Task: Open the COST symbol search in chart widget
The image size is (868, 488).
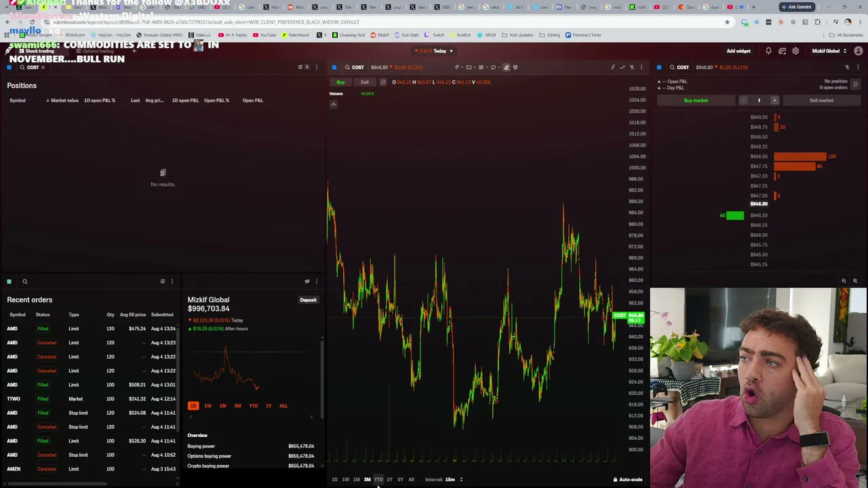Action: pos(354,67)
